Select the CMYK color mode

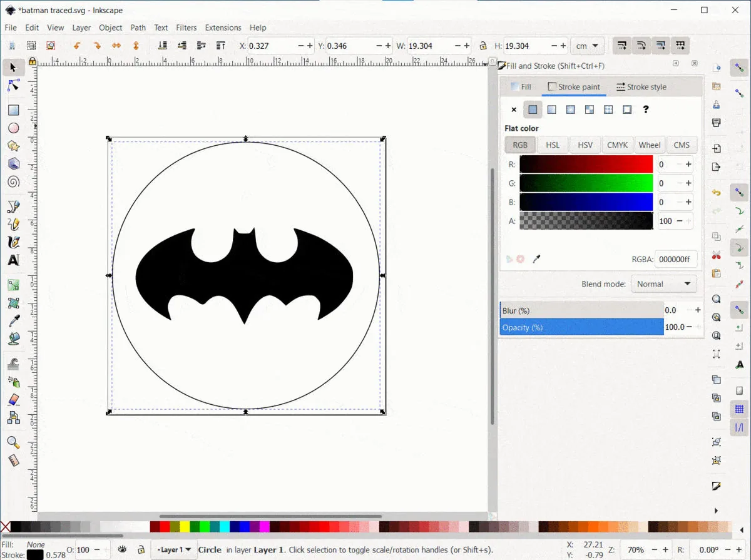(618, 145)
